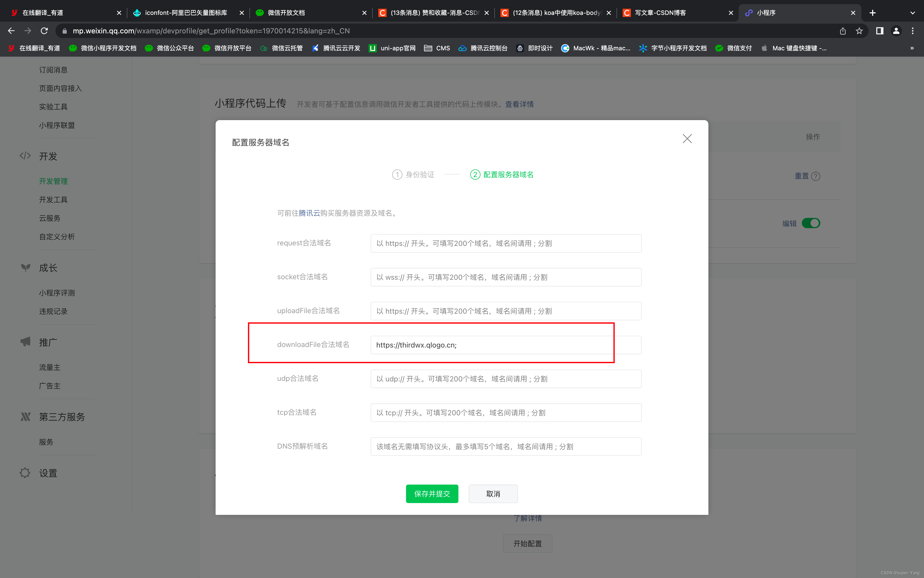Bookmark this page with the star icon
Image resolution: width=924 pixels, height=578 pixels.
point(859,31)
